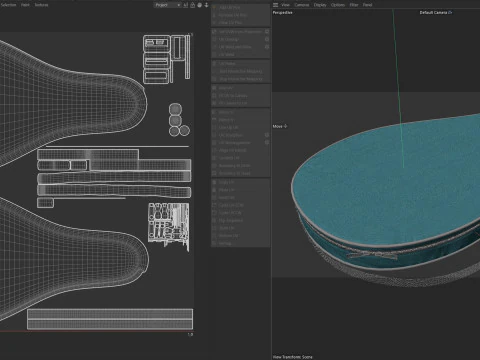Open the Textures menu in the UV editor
Image resolution: width=480 pixels, height=360 pixels.
click(41, 5)
